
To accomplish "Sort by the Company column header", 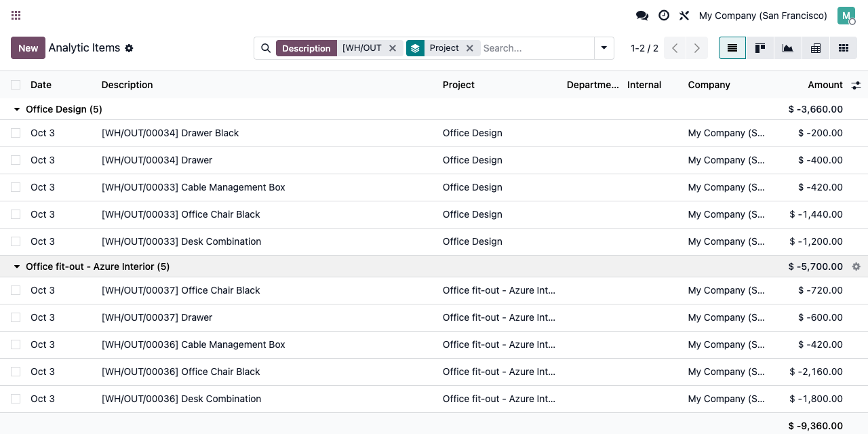I will 709,85.
